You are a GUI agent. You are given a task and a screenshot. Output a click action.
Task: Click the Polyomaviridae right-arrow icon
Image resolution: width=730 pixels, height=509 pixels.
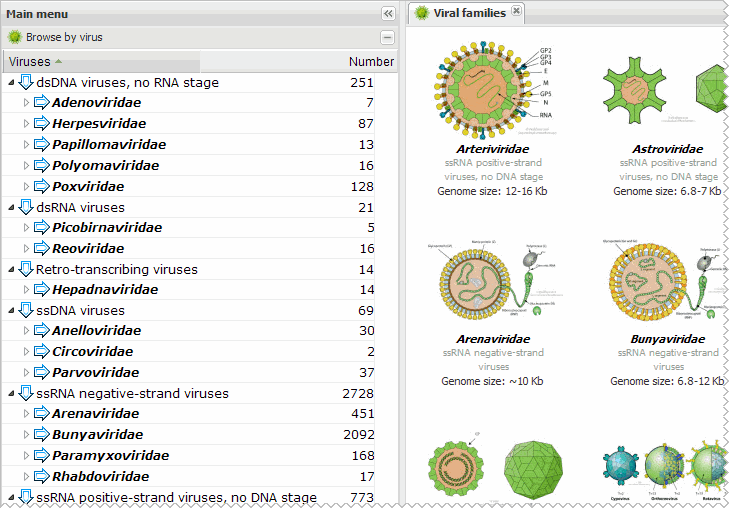[41, 165]
